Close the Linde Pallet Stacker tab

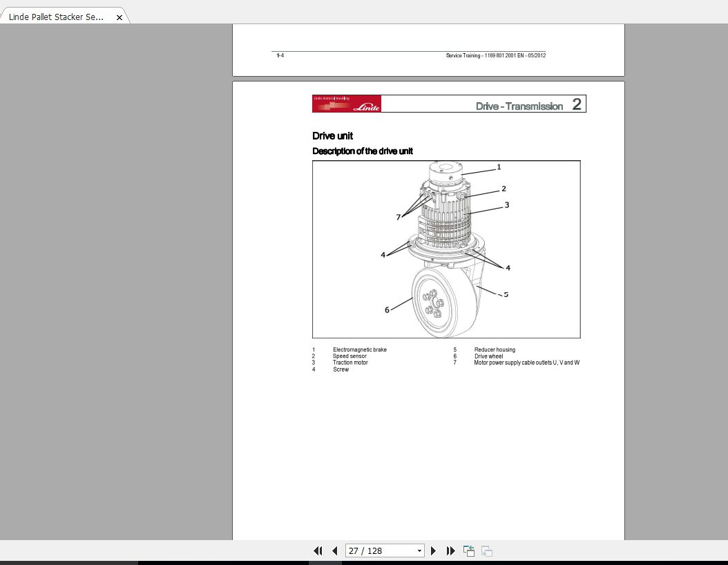pyautogui.click(x=119, y=17)
